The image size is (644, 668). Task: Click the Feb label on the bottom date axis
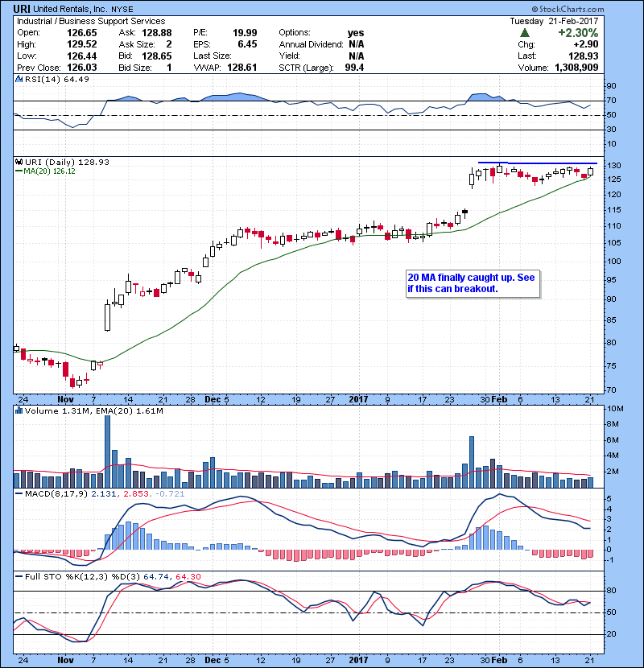pos(499,660)
